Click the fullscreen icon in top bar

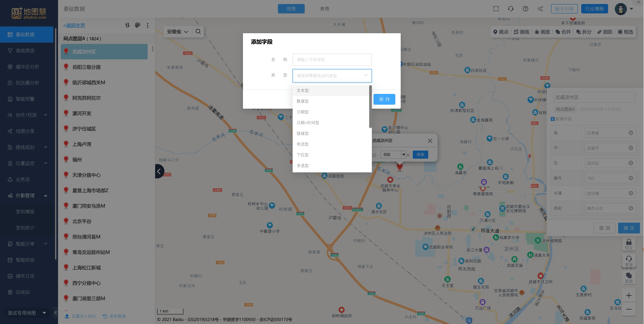[x=496, y=9]
